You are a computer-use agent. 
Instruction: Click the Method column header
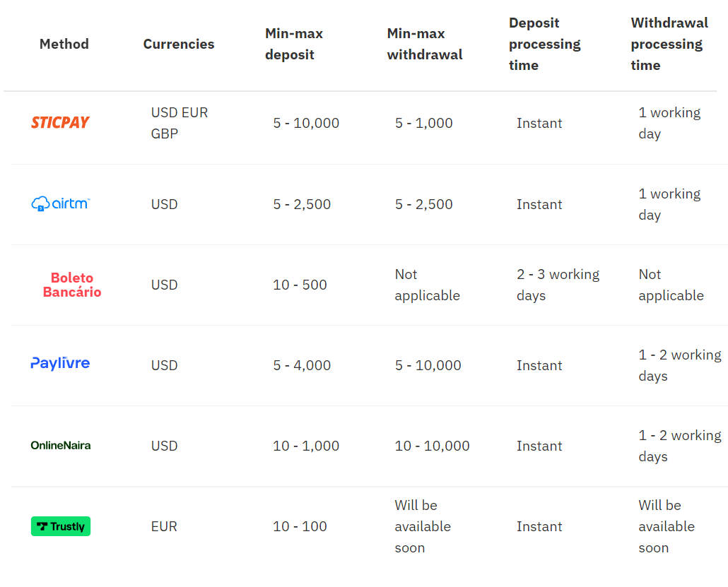tap(64, 44)
